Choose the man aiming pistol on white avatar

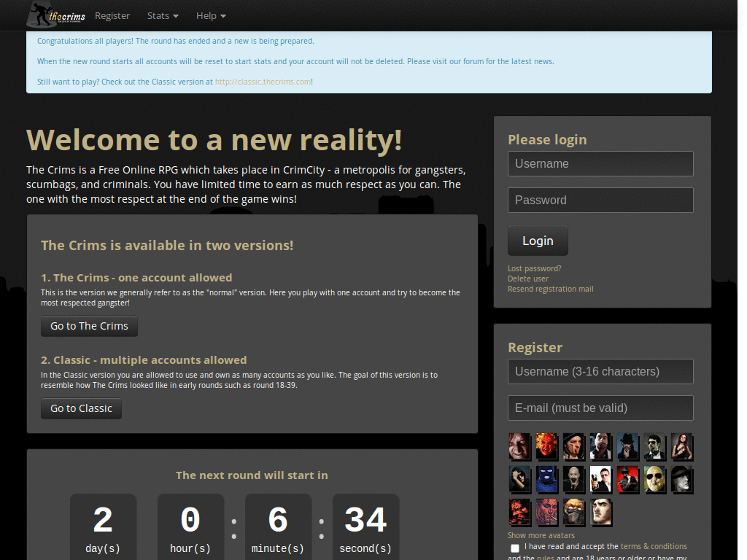coord(600,478)
